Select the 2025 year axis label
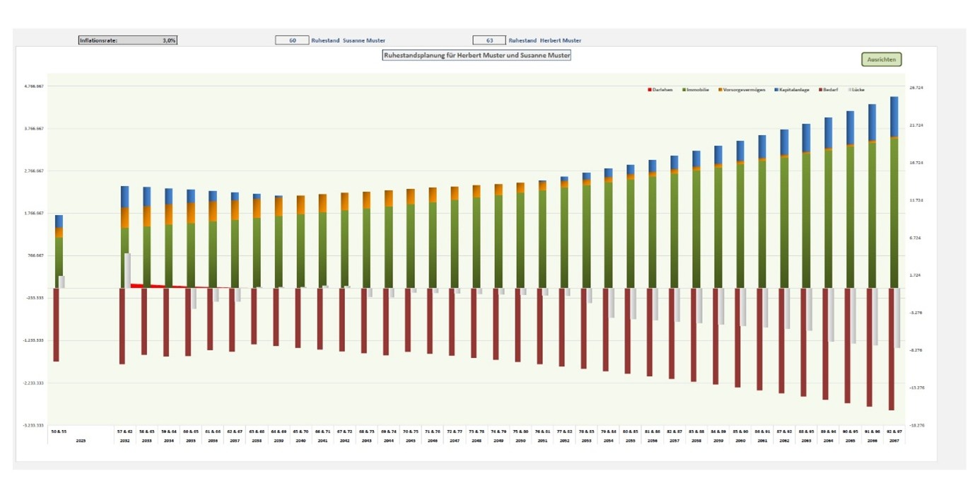Screen dimensions: 980x503 click(x=81, y=441)
